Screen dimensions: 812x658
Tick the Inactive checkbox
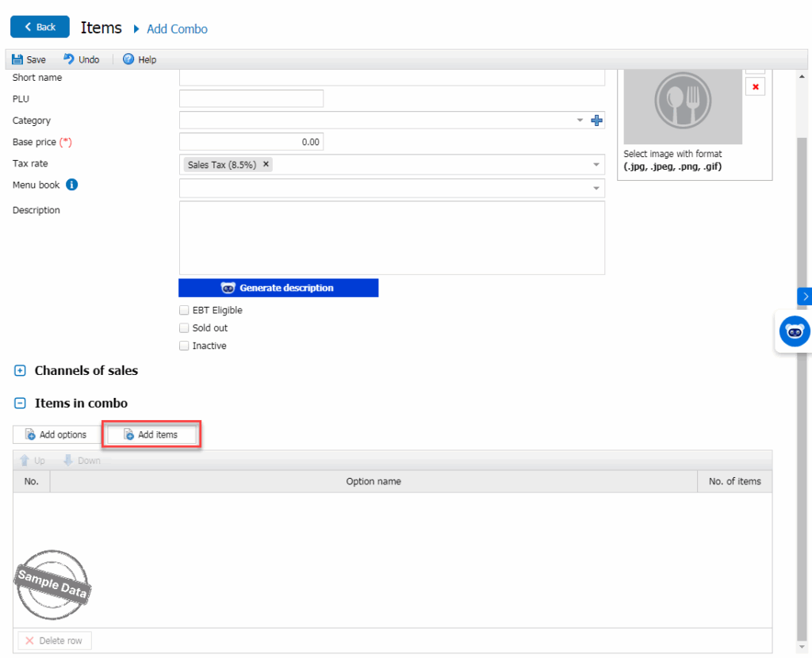coord(184,346)
